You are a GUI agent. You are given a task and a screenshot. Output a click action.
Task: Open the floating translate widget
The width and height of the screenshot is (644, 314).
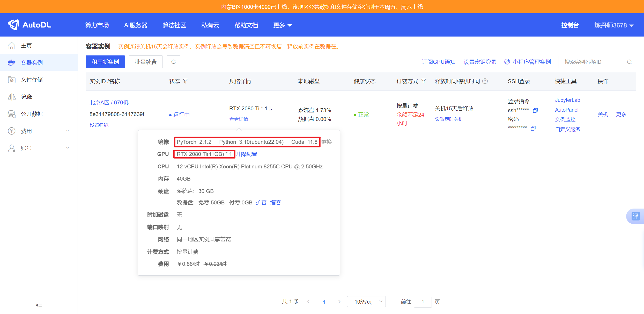coord(635,216)
